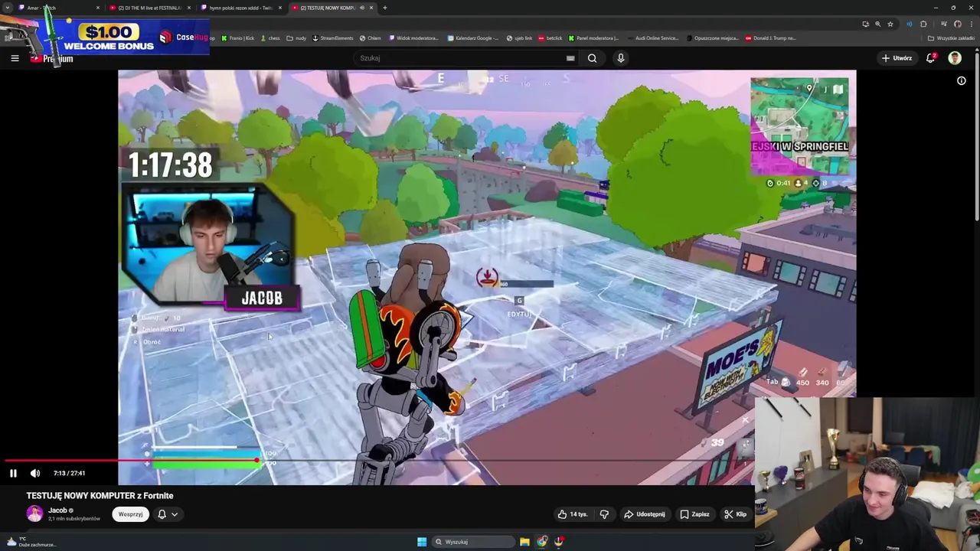Open Wszystkie zakładki folder
The image size is (980, 551).
point(952,37)
